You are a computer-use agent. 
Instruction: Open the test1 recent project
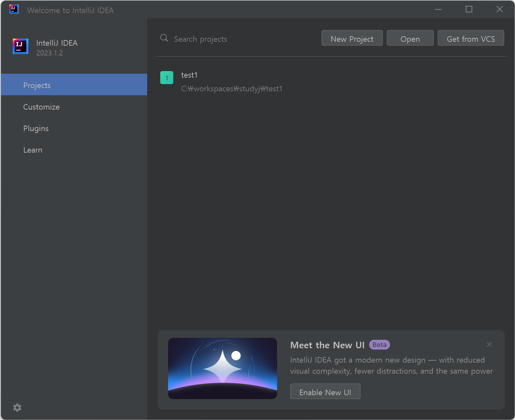click(x=331, y=82)
